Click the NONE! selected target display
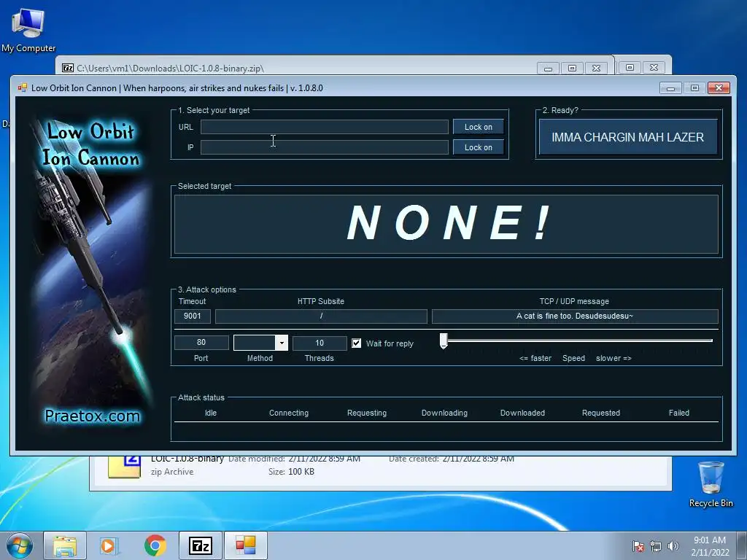 tap(446, 224)
